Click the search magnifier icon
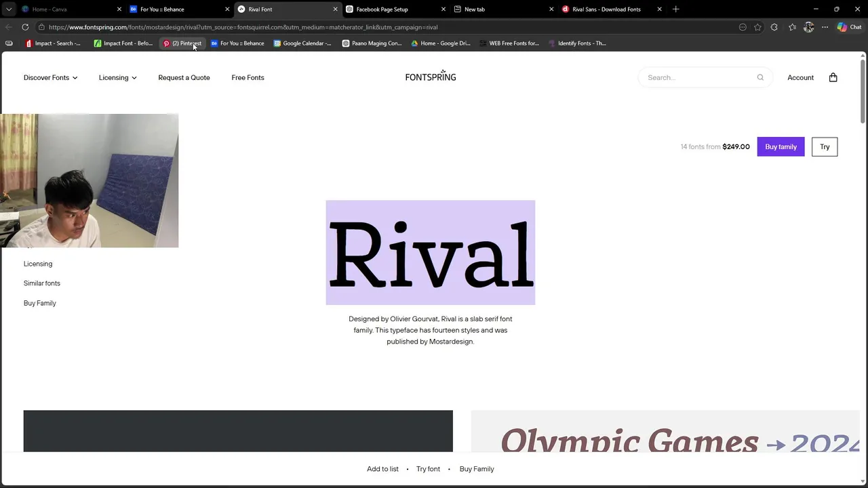This screenshot has width=868, height=488. click(760, 77)
